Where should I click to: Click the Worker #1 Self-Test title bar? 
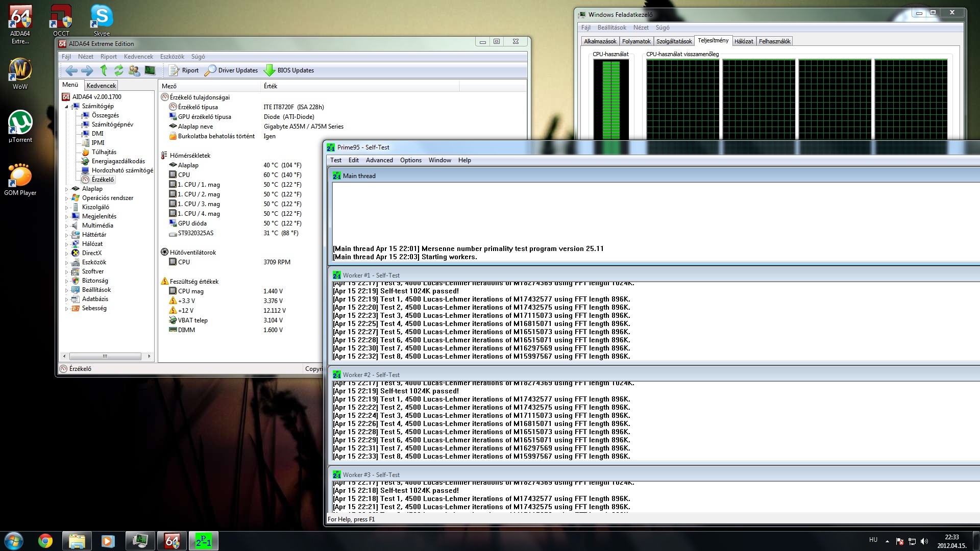pos(654,275)
